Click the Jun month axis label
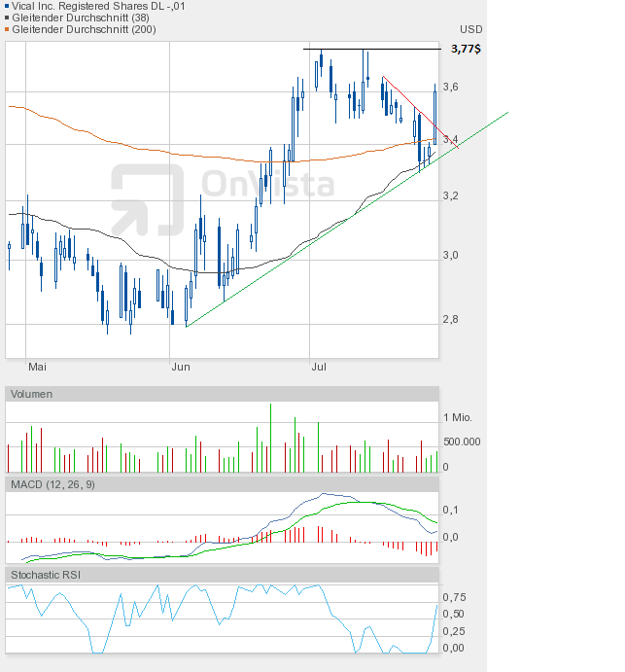625x672 pixels. click(181, 367)
